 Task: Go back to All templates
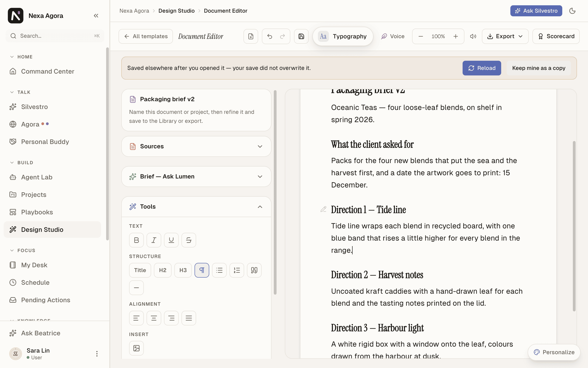pos(146,36)
